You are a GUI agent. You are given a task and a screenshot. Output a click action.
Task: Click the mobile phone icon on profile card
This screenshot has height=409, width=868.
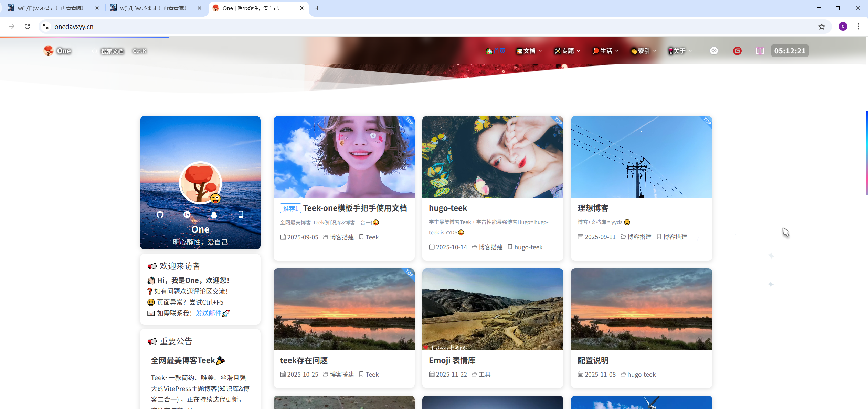pos(241,215)
